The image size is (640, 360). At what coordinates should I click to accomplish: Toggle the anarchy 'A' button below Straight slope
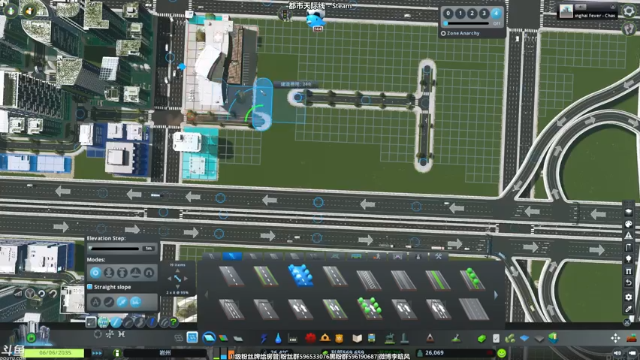point(96,302)
